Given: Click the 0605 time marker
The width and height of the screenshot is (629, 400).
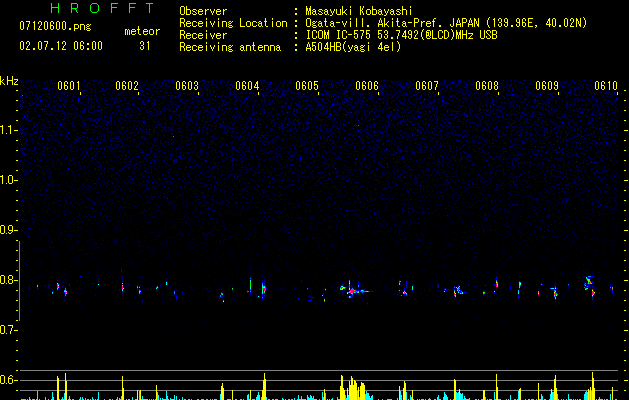Looking at the screenshot, I should coord(307,86).
